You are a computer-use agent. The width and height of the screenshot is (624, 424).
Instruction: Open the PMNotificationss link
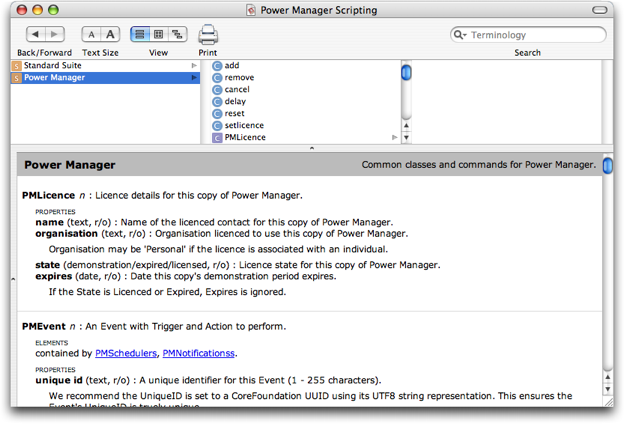pyautogui.click(x=199, y=353)
